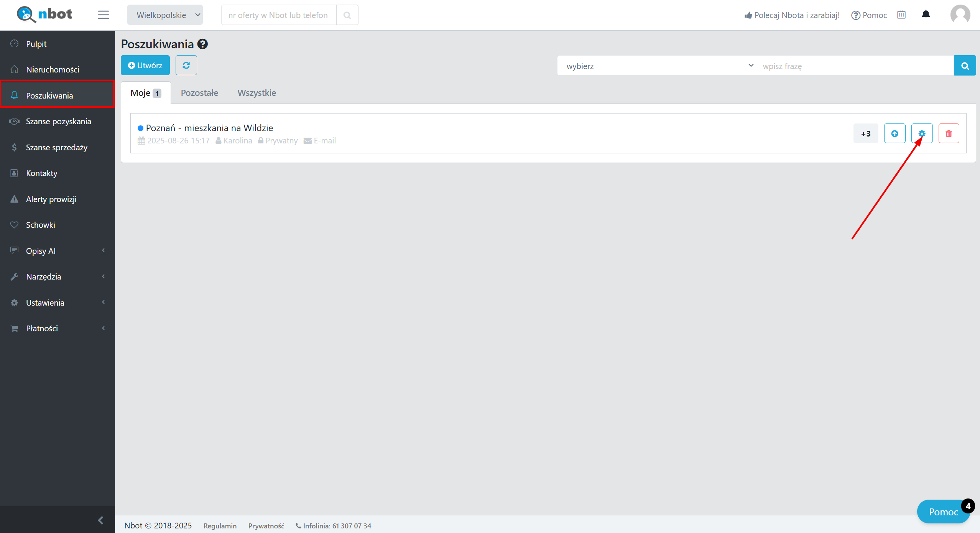Viewport: 980px width, 533px height.
Task: Open user avatar profile menu
Action: [x=960, y=15]
